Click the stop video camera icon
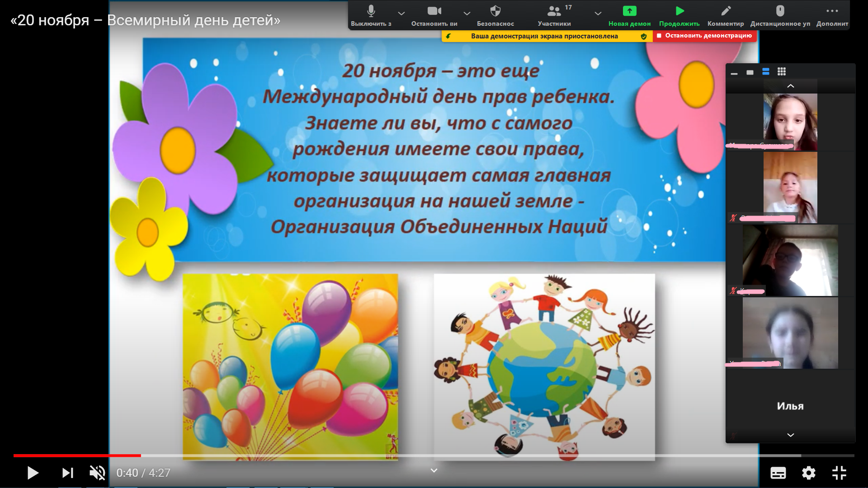868x488 pixels. pyautogui.click(x=434, y=11)
